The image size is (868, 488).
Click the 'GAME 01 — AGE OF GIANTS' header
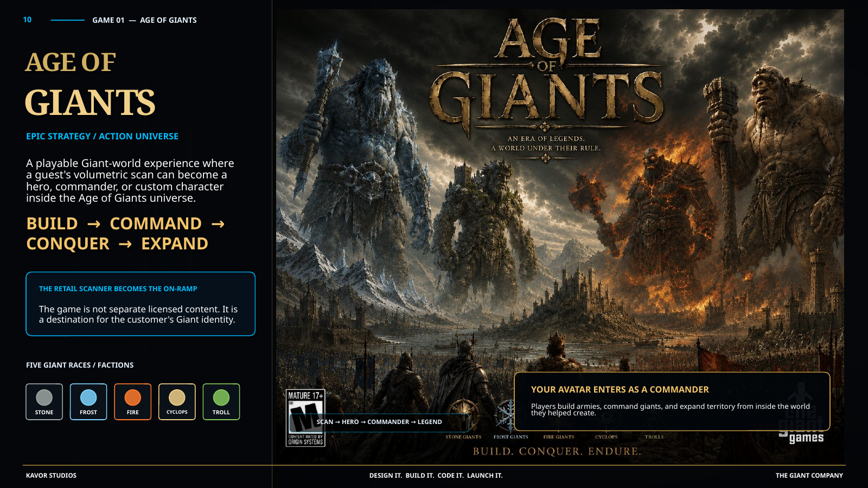click(x=144, y=20)
